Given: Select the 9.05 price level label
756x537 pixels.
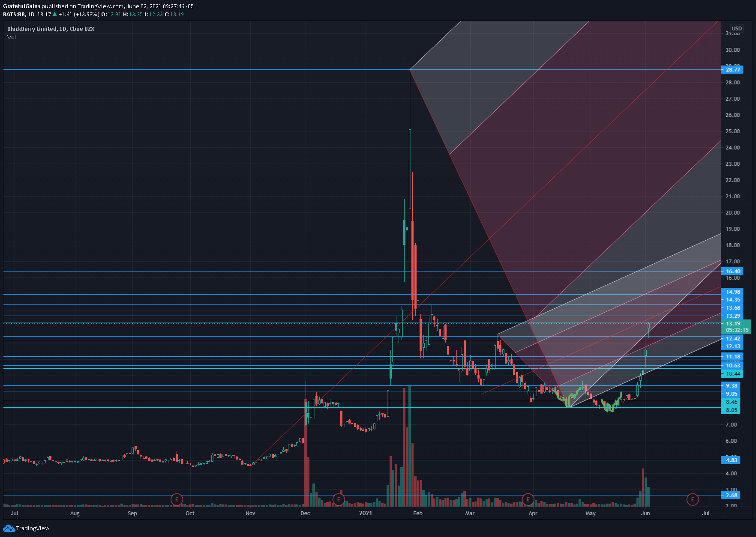Looking at the screenshot, I should [x=731, y=394].
